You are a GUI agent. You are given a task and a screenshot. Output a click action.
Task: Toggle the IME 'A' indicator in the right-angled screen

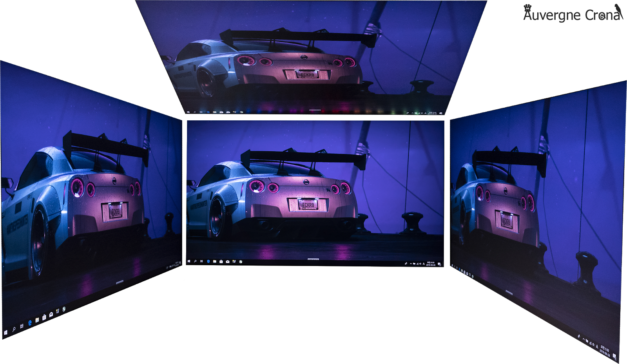tap(597, 346)
